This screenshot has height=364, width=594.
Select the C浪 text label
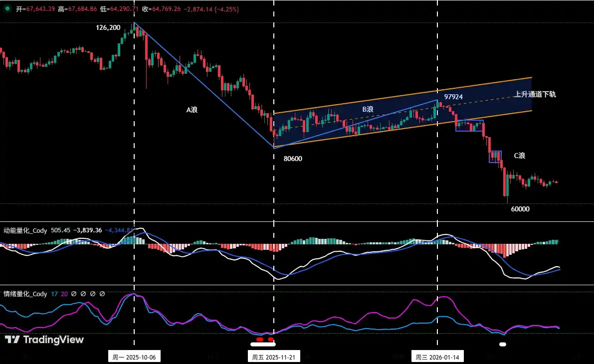point(519,156)
